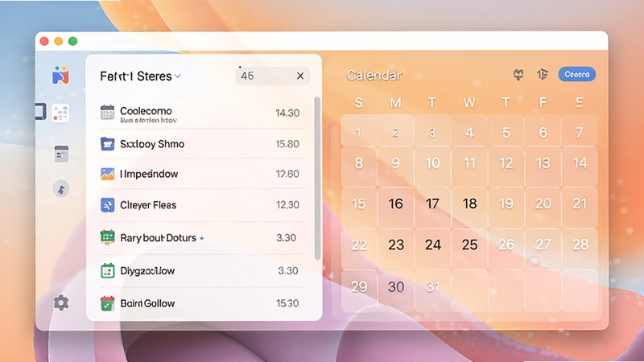Open the Bairn Gollow list entry
The height and width of the screenshot is (362, 644).
point(203,304)
